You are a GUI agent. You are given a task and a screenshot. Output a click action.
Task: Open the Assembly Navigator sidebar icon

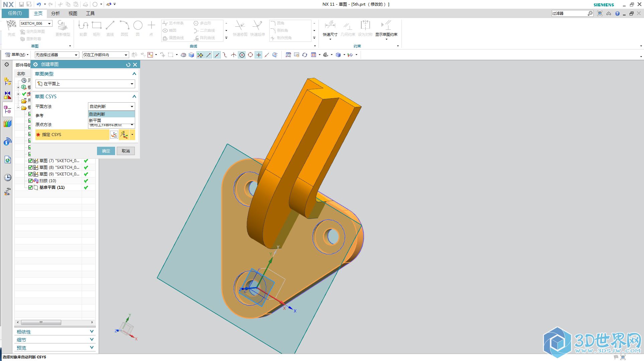7,81
